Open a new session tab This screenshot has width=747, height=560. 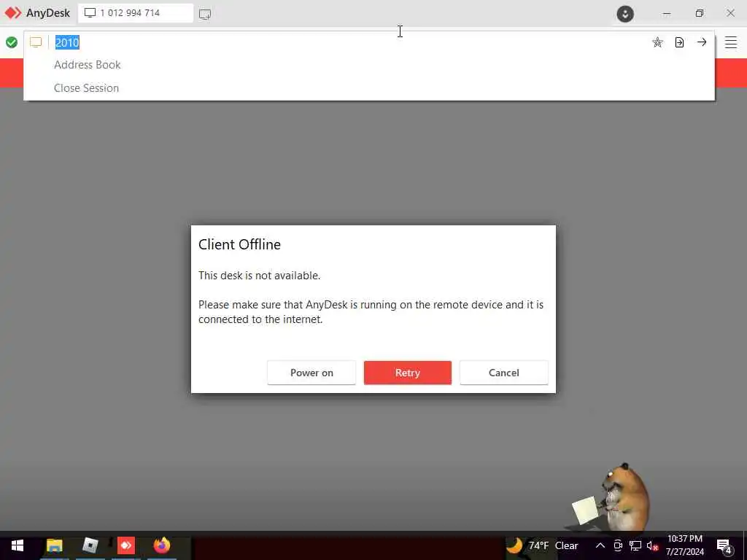[205, 14]
